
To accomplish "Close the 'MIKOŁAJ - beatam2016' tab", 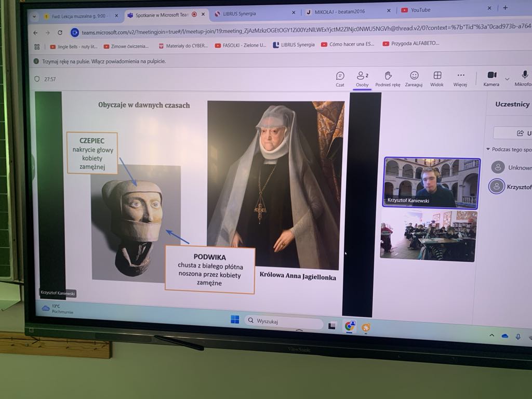I will click(389, 11).
